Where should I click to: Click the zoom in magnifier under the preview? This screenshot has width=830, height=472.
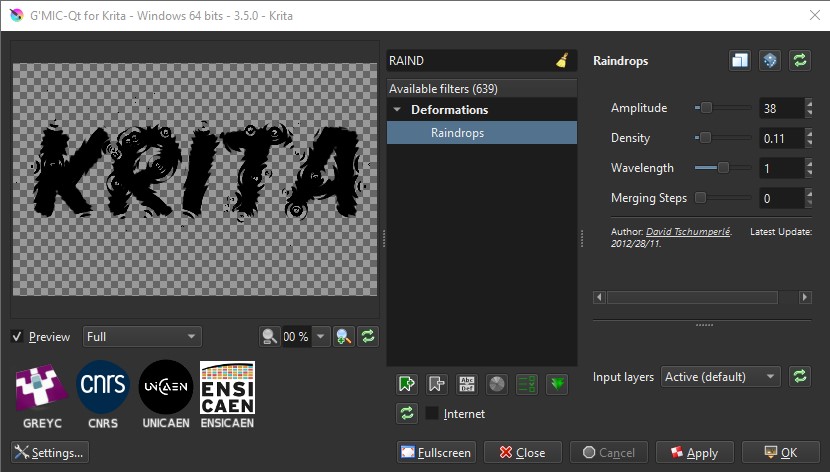coord(343,337)
